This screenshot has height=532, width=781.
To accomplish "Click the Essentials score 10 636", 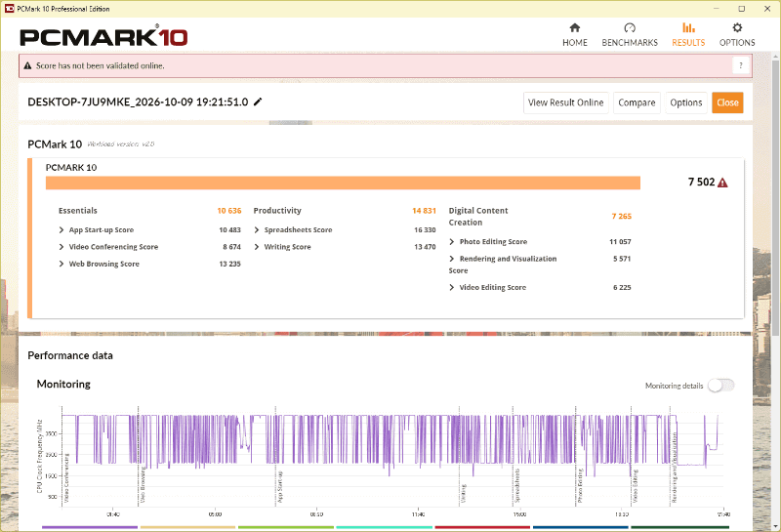I will [229, 211].
